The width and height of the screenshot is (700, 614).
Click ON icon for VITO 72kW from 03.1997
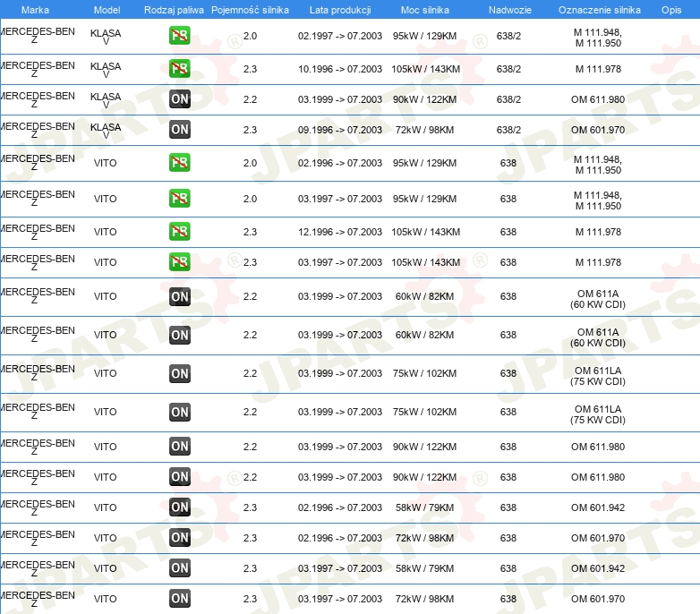pos(180,599)
